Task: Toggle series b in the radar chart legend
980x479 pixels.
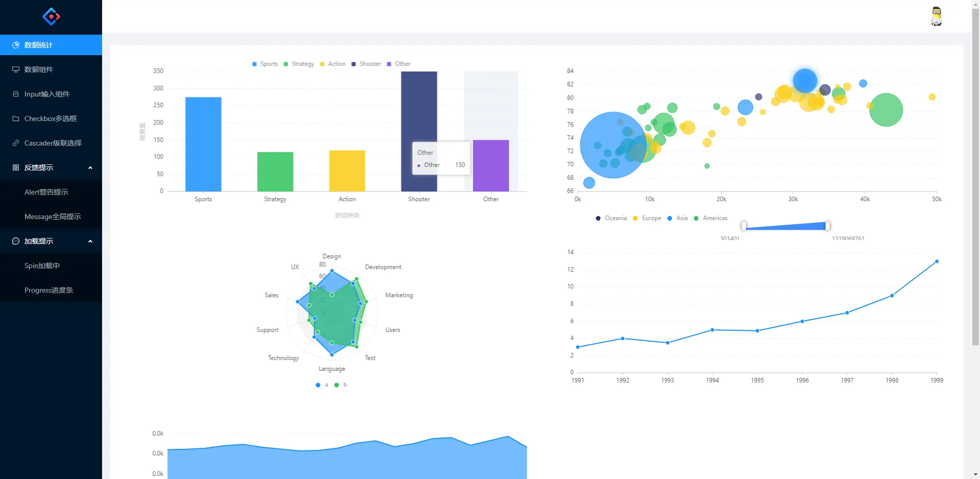Action: pyautogui.click(x=341, y=385)
